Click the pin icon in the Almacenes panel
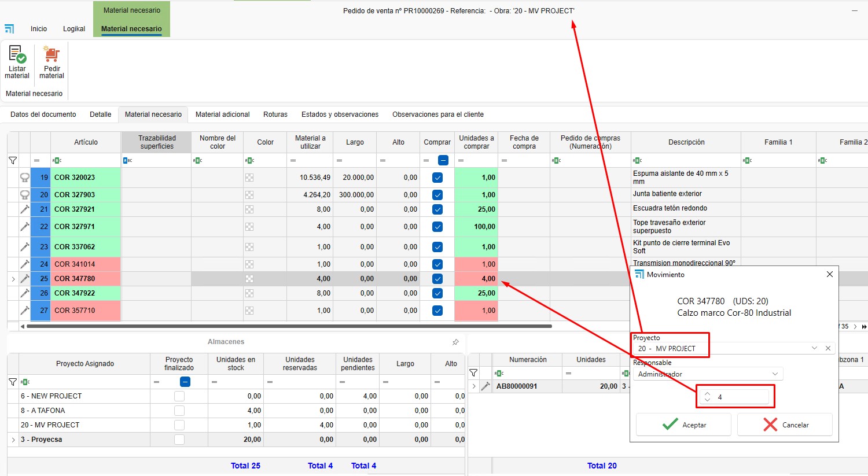This screenshot has height=476, width=868. [455, 342]
